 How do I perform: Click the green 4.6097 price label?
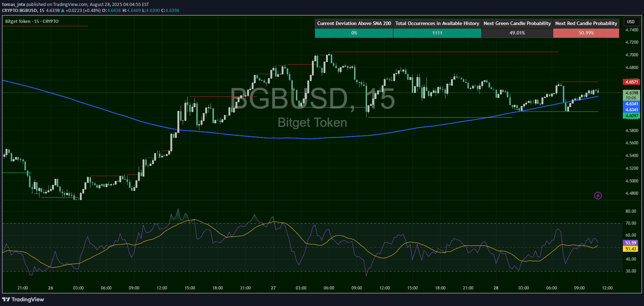tap(631, 115)
